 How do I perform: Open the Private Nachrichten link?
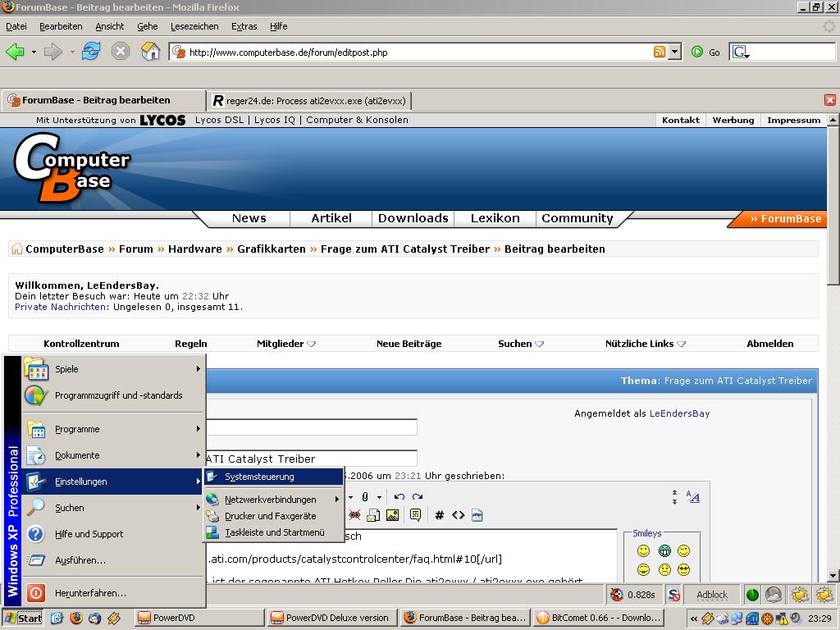coord(60,307)
